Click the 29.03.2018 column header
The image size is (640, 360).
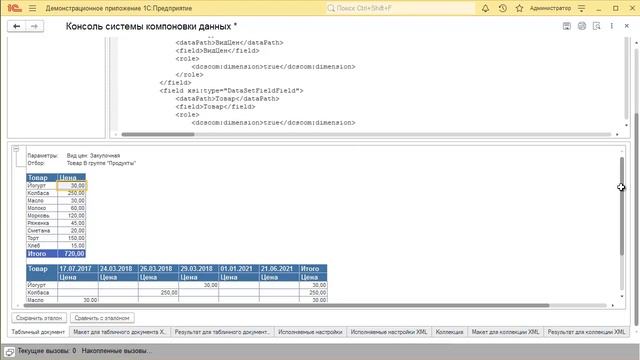[198, 269]
